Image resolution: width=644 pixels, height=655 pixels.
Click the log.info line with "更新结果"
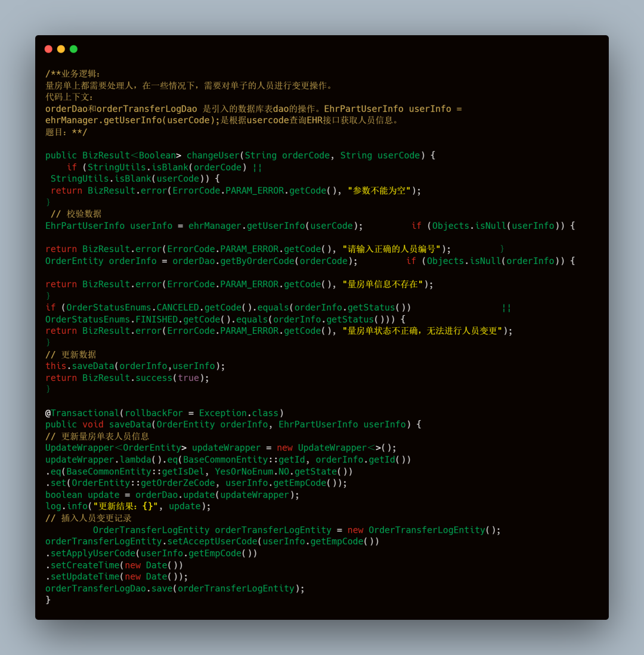point(128,506)
